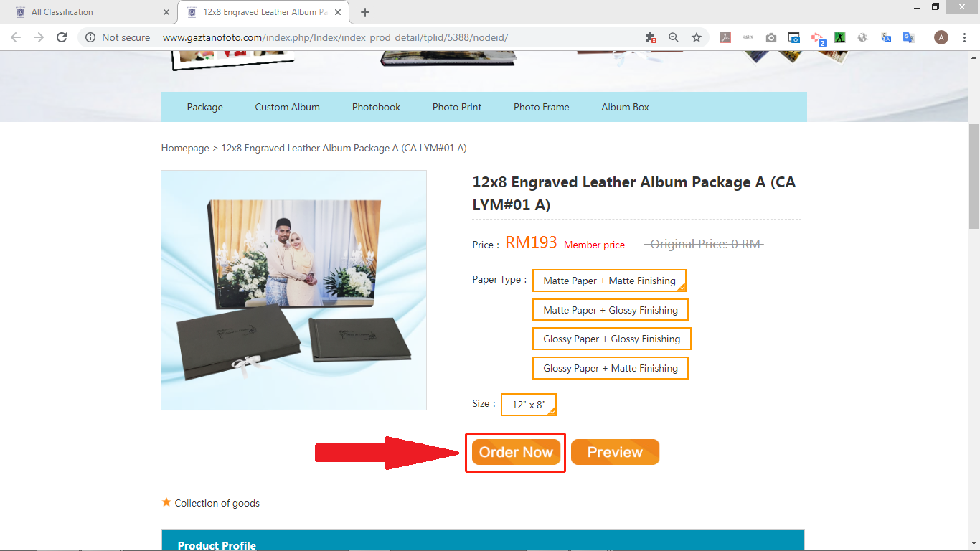The image size is (980, 551).
Task: Click the Order Now button
Action: tap(516, 452)
